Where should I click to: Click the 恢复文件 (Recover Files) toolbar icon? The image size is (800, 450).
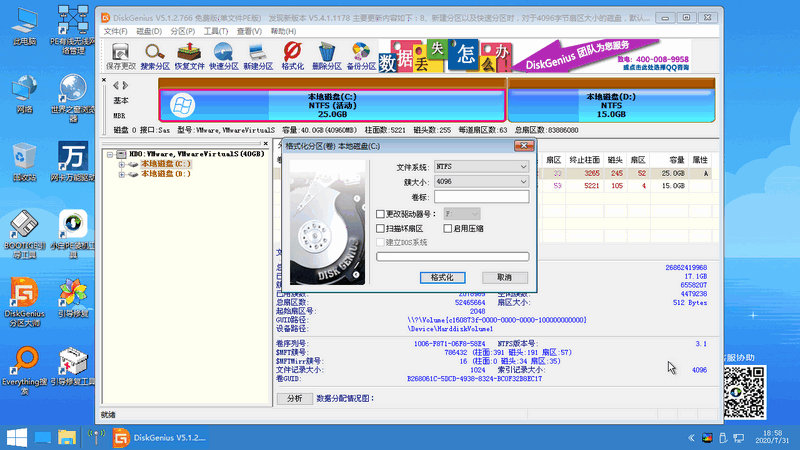189,51
